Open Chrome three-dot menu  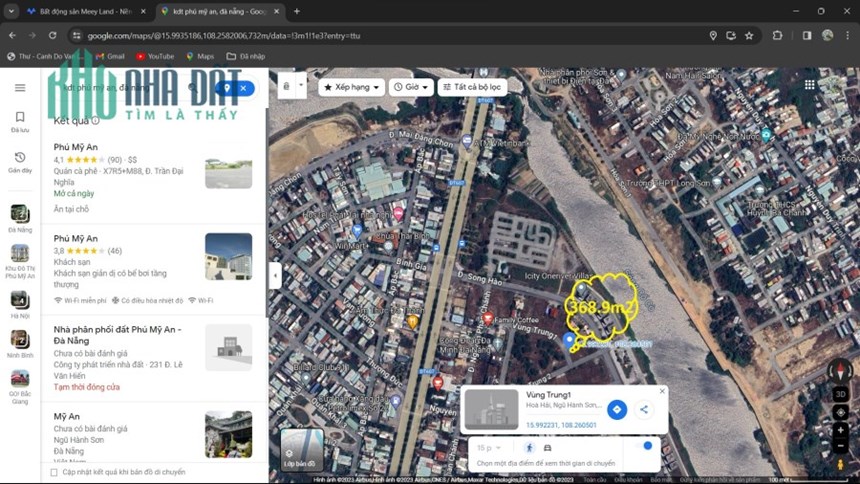pyautogui.click(x=848, y=36)
